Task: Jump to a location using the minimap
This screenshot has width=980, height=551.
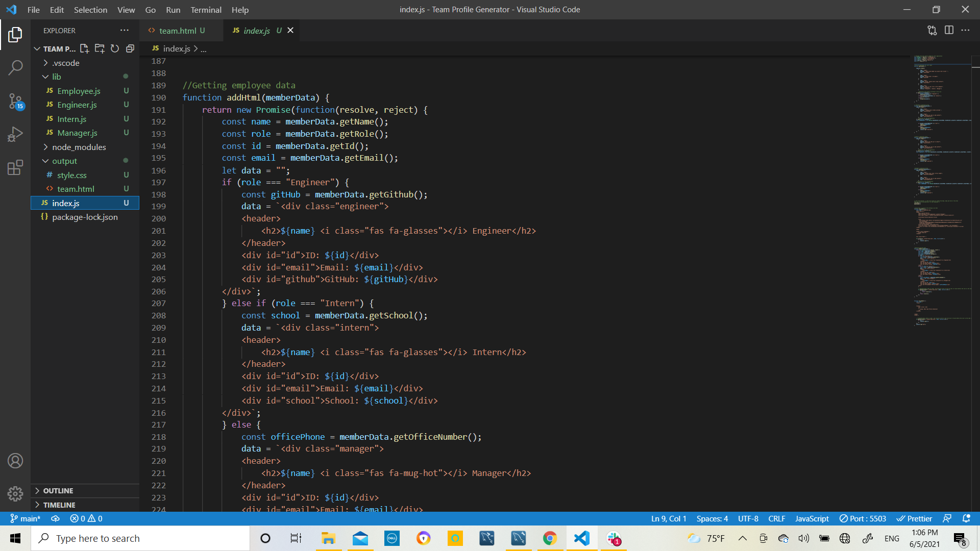Action: pos(942,204)
